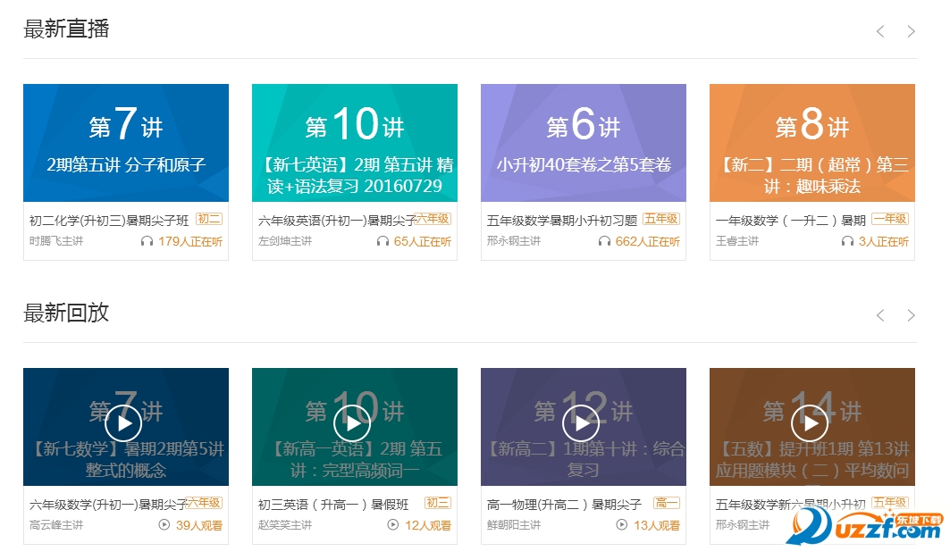Click 六年级 tag on 六年级英语 card

433,219
